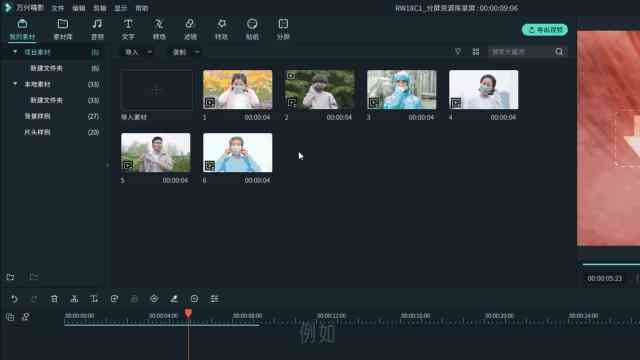Click the media filter funnel icon
The height and width of the screenshot is (360, 640).
pyautogui.click(x=458, y=52)
